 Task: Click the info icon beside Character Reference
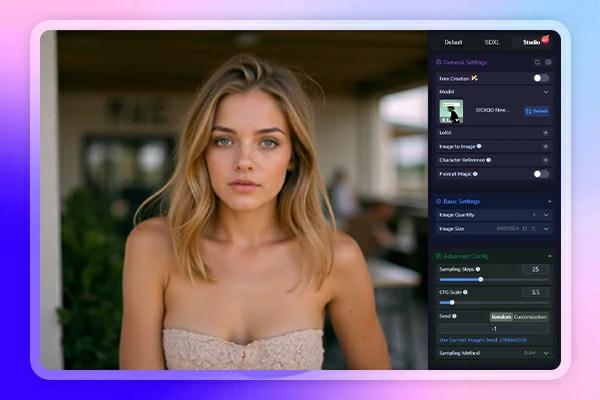(489, 160)
